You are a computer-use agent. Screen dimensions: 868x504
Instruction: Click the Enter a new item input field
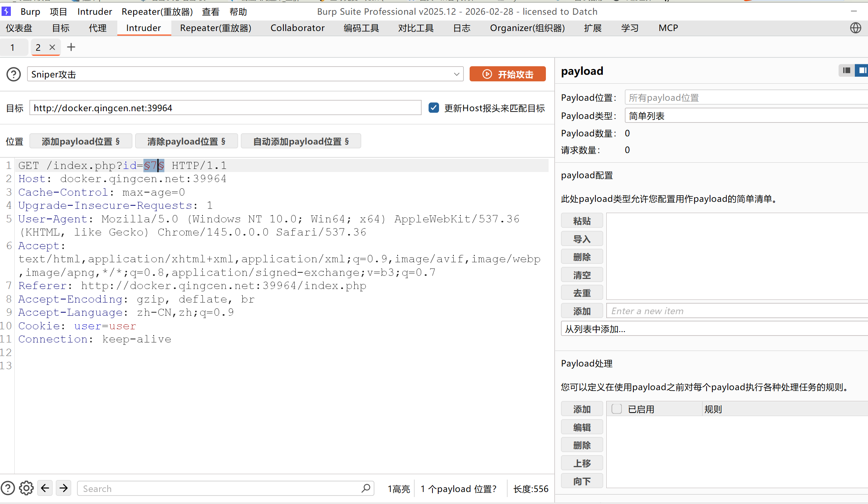click(x=716, y=311)
